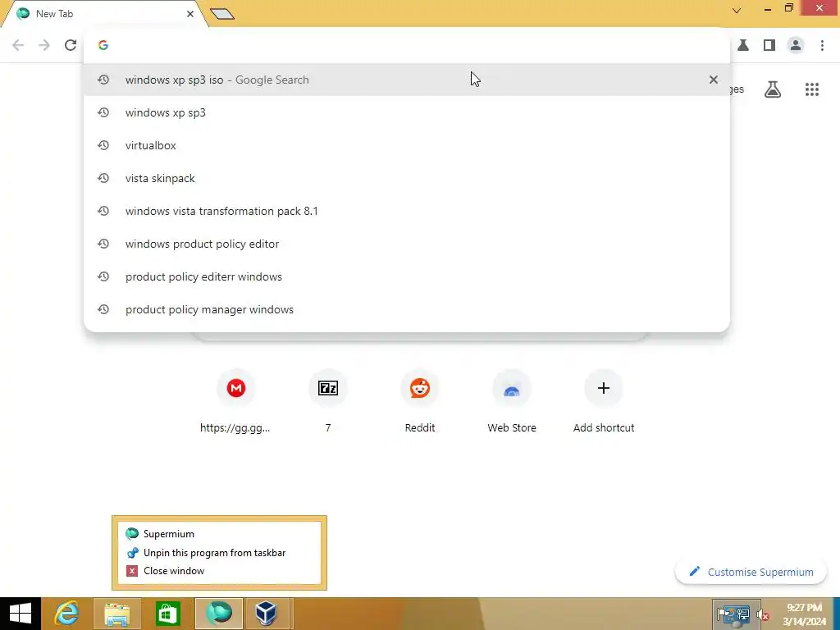Click the Search Labs flask icon on the page
Screen dimensions: 840x630
pyautogui.click(x=772, y=89)
